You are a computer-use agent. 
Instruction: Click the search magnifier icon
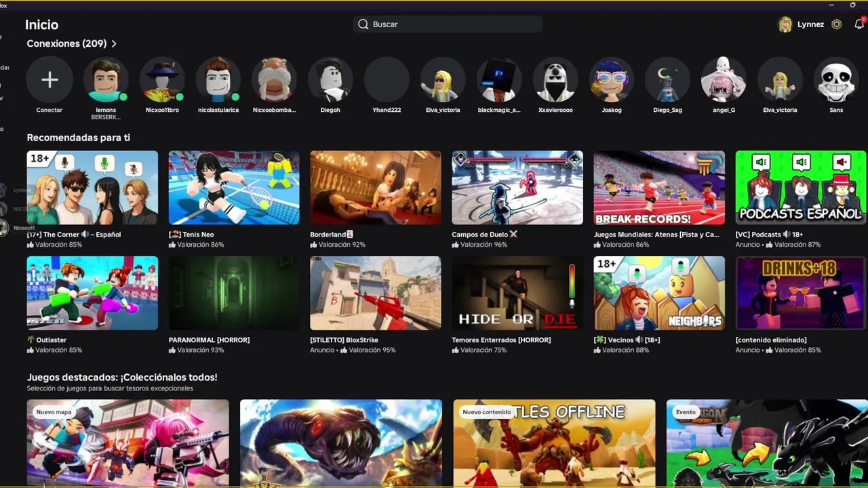tap(363, 24)
